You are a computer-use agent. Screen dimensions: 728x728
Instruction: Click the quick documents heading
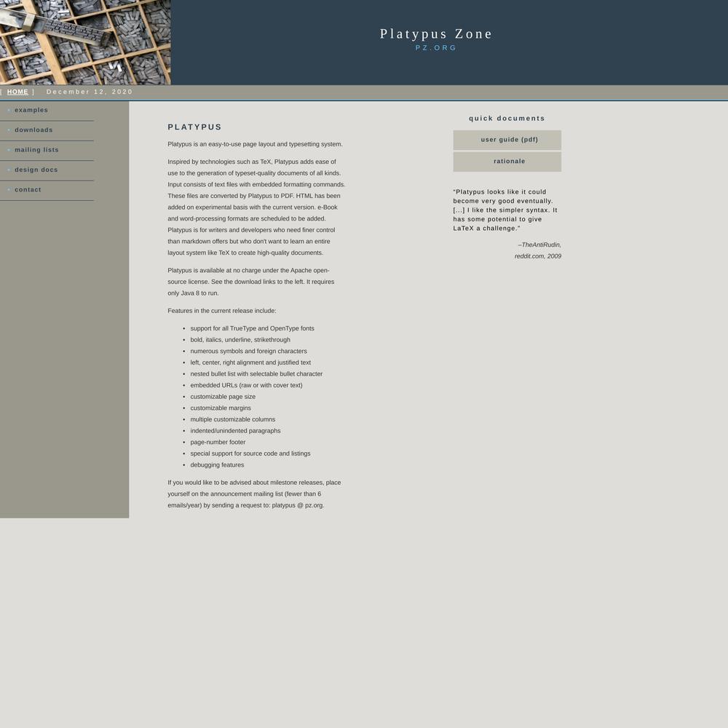point(507,119)
